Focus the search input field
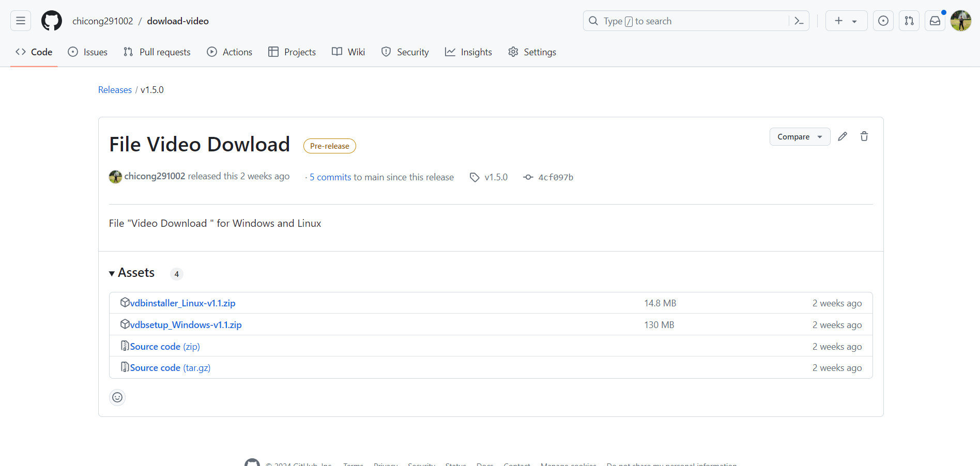 (687, 21)
